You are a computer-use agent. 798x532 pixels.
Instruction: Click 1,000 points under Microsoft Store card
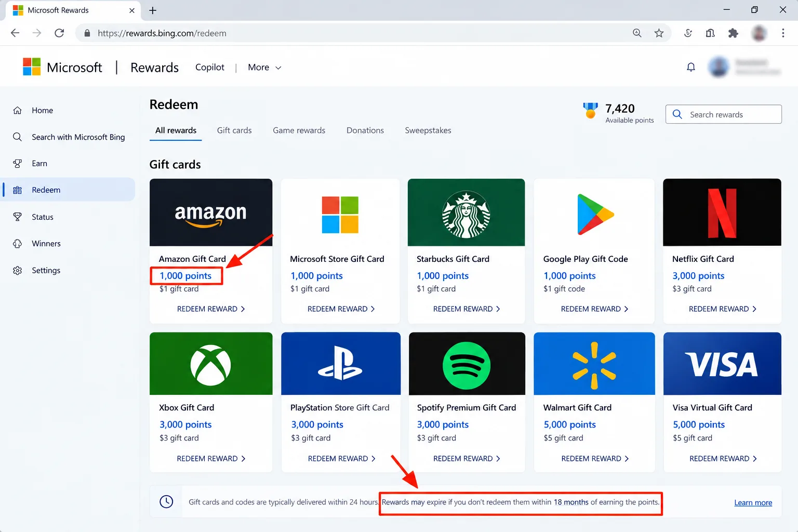coord(316,276)
